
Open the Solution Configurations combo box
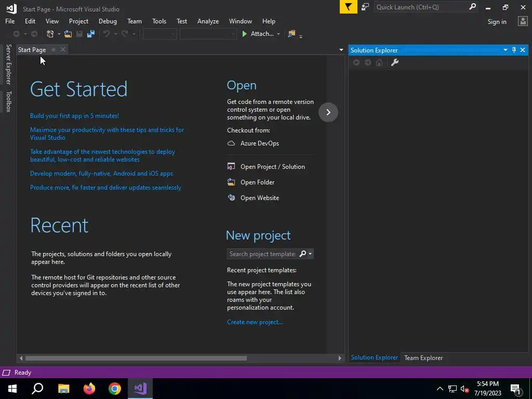click(159, 34)
